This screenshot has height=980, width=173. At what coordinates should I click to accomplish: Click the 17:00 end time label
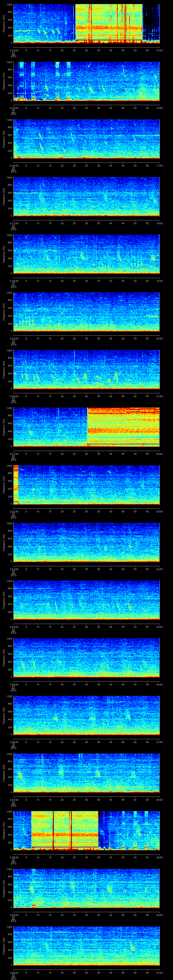tap(159, 166)
